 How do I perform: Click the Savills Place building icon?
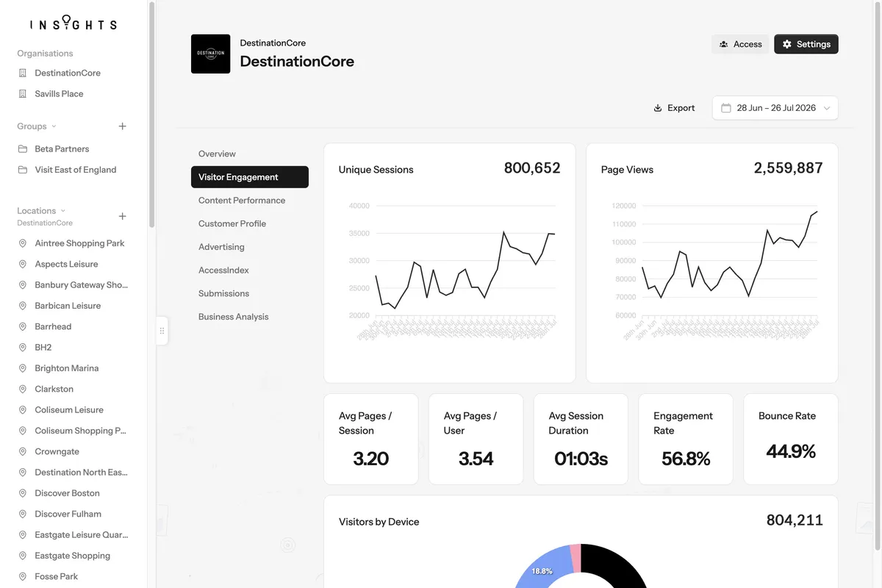pos(23,94)
